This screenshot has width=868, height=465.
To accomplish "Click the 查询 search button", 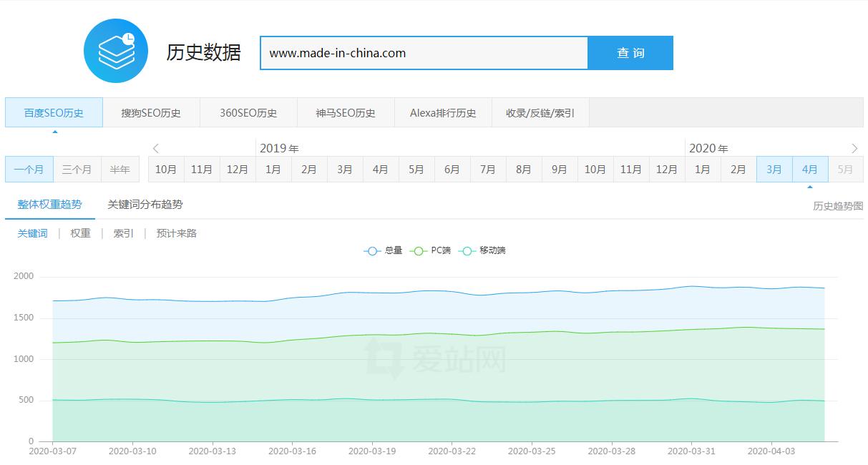I will pyautogui.click(x=630, y=52).
